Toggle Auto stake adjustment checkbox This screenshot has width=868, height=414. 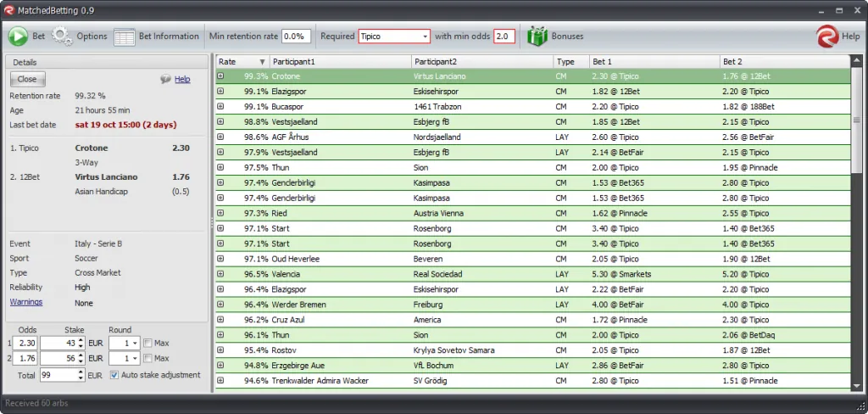(114, 375)
